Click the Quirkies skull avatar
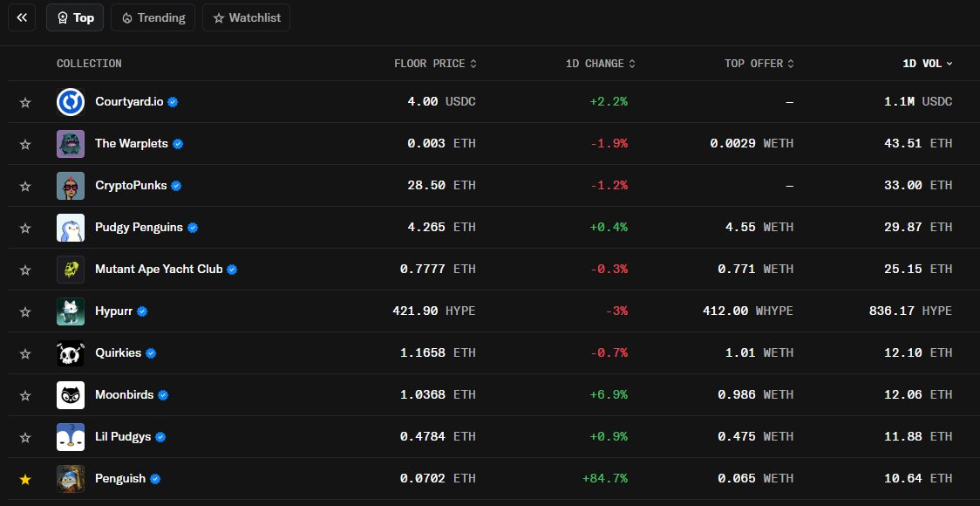The height and width of the screenshot is (506, 980). [x=71, y=353]
